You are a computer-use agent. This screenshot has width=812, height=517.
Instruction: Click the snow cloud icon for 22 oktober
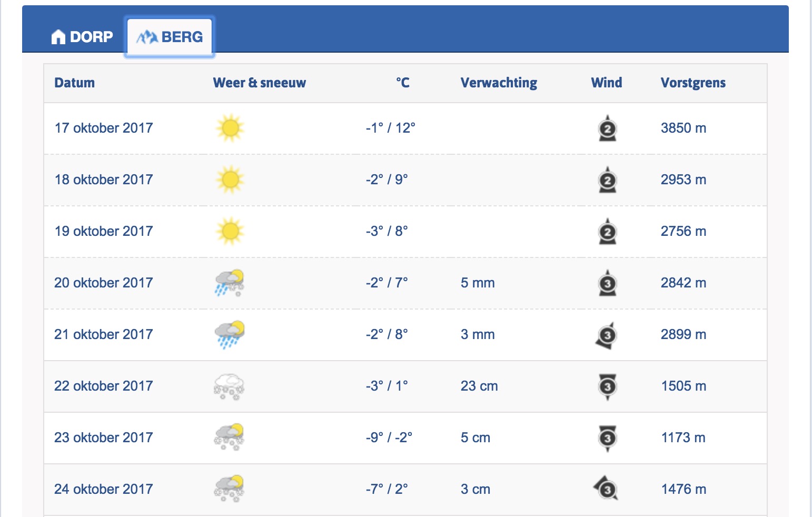(229, 386)
